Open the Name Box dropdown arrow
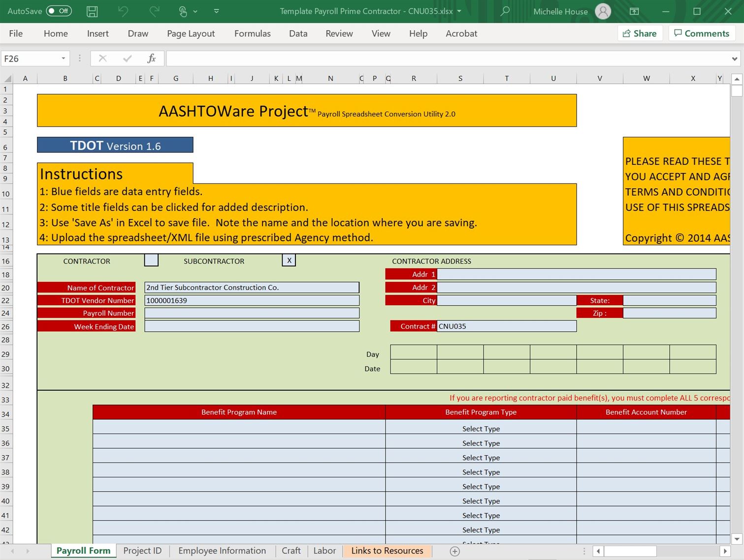The width and height of the screenshot is (744, 560). (63, 59)
